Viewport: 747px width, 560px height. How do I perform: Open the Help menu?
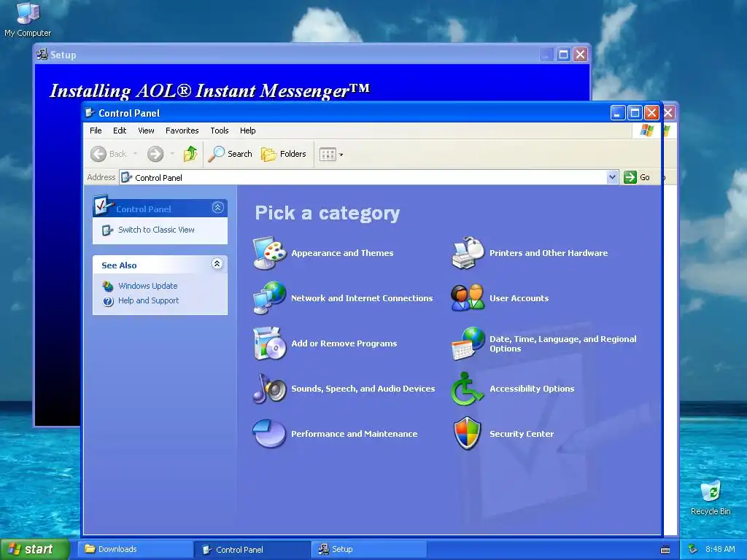248,131
